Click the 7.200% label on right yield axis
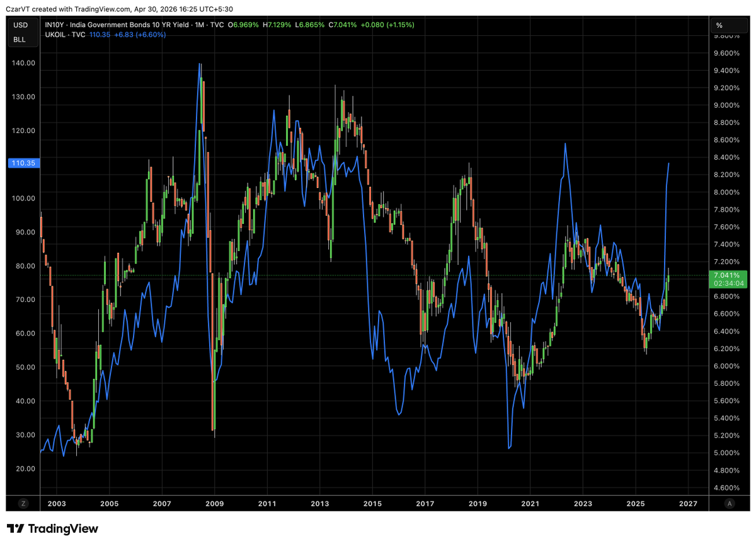Image resolution: width=756 pixels, height=546 pixels. point(725,262)
